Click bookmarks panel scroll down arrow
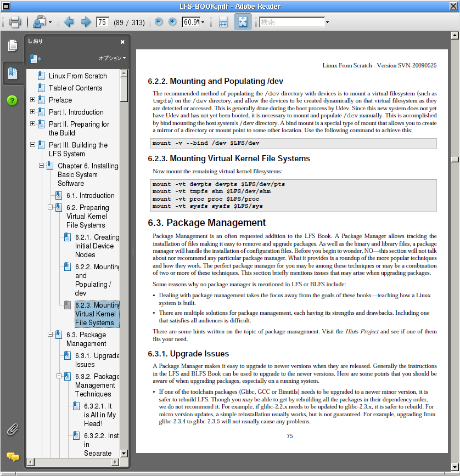This screenshot has height=476, width=460. (124, 454)
